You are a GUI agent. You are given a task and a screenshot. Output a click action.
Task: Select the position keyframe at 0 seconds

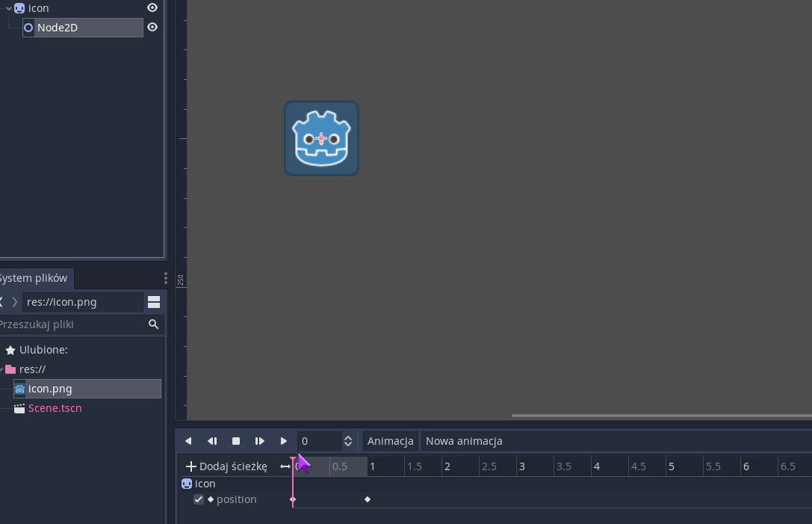click(x=293, y=499)
